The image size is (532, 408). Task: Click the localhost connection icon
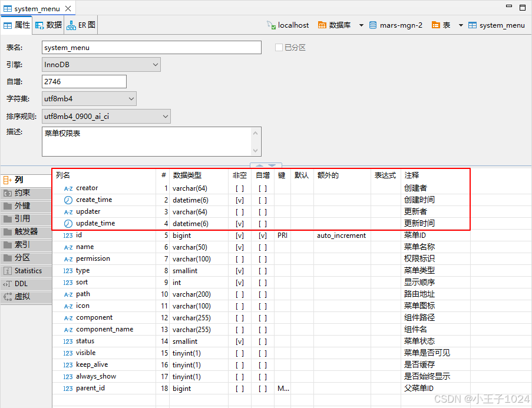271,25
